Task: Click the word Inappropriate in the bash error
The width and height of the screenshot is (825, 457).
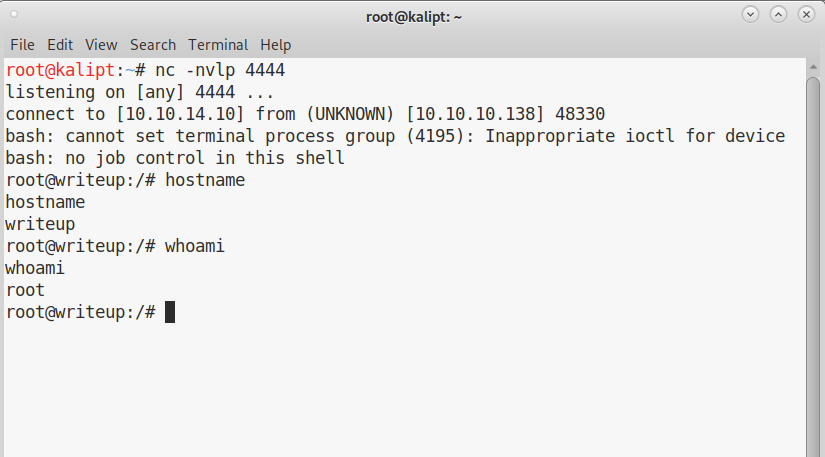Action: point(550,136)
